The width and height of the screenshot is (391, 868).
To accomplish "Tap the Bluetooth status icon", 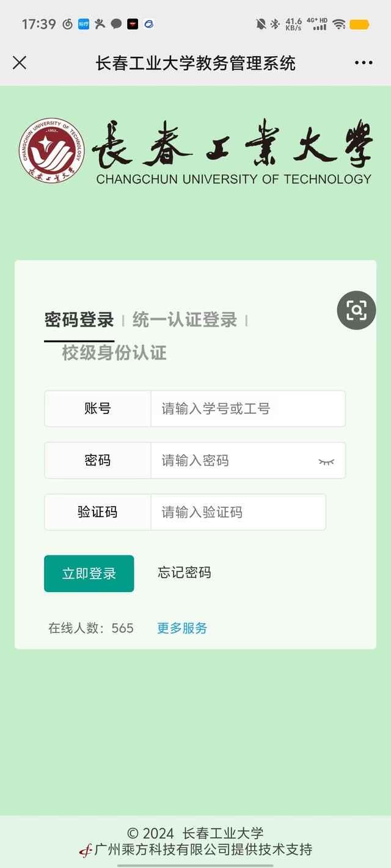I will (x=275, y=24).
